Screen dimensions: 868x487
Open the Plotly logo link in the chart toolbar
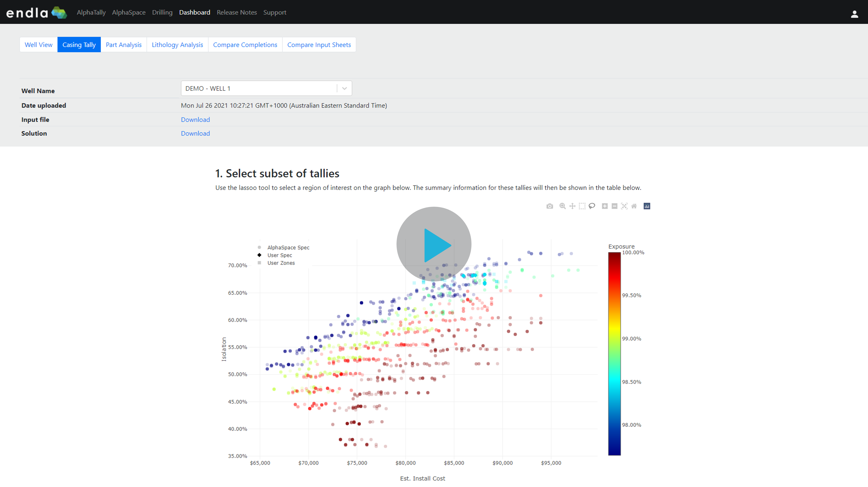647,206
